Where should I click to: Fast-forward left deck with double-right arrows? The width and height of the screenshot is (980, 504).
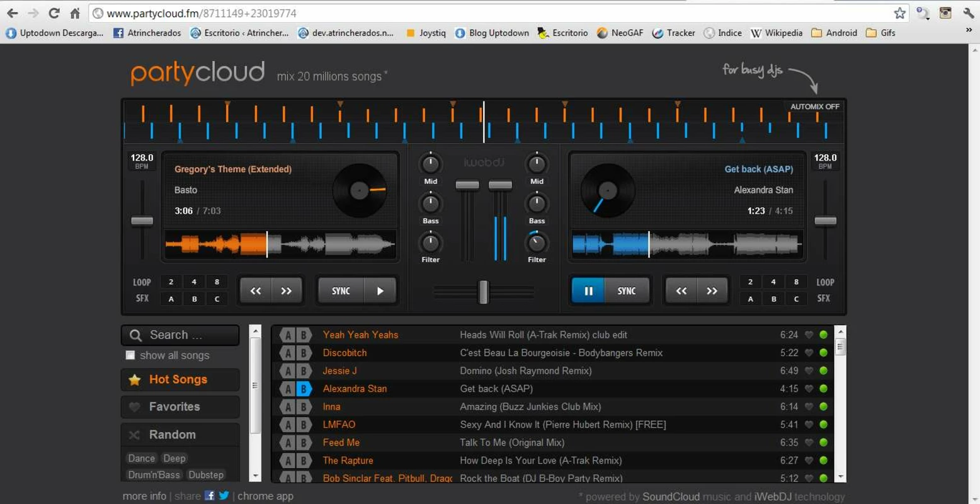[x=287, y=291]
